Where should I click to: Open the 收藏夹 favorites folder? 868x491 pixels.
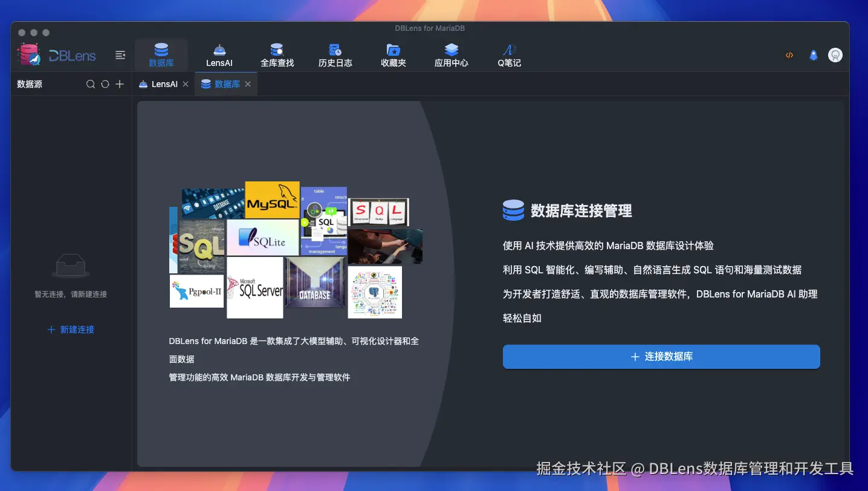[x=394, y=55]
